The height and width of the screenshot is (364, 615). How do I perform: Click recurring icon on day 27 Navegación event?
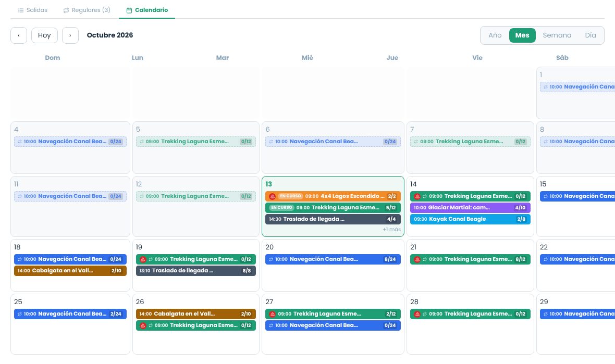[x=270, y=325]
